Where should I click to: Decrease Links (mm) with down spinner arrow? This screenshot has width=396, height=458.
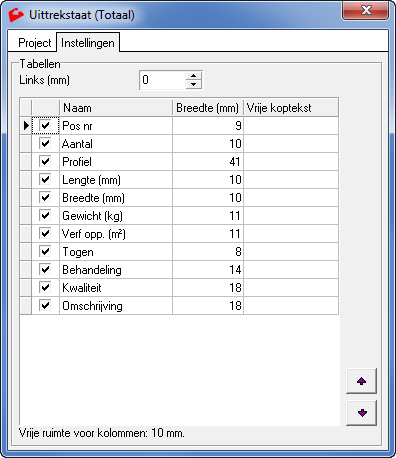193,84
